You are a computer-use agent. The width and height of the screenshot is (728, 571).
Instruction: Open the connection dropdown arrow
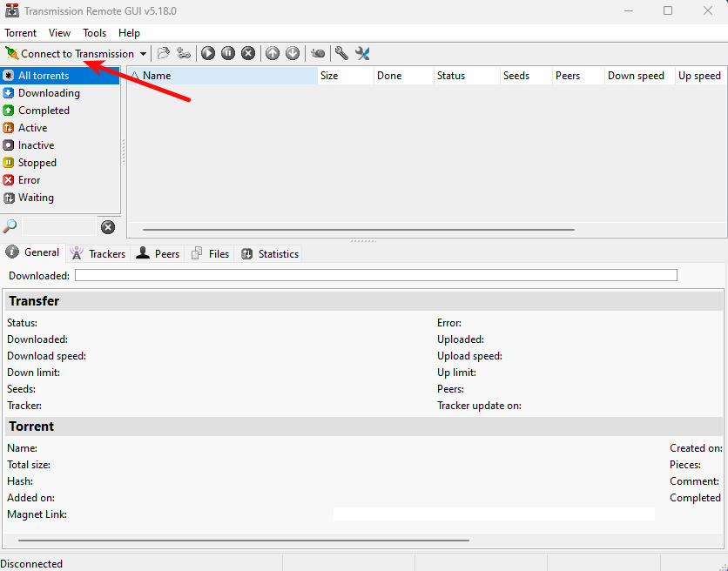tap(143, 54)
